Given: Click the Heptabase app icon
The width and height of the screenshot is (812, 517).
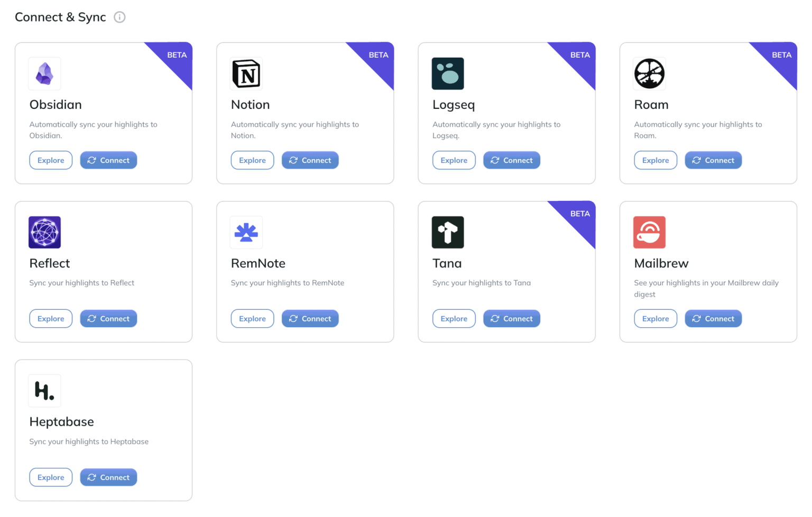Looking at the screenshot, I should coord(44,391).
